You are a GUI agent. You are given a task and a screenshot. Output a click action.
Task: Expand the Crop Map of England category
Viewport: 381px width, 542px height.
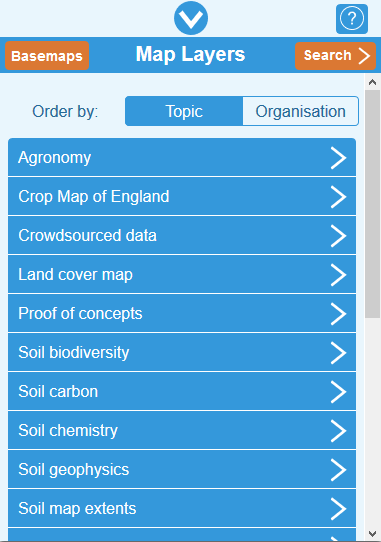click(x=182, y=197)
